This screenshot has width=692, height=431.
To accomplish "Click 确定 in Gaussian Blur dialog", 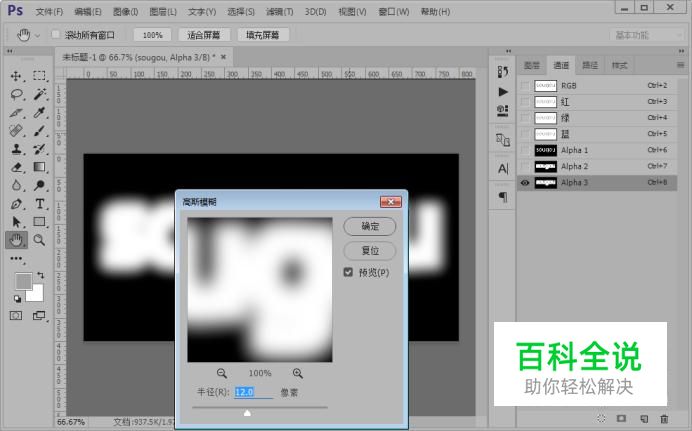I will 370,226.
